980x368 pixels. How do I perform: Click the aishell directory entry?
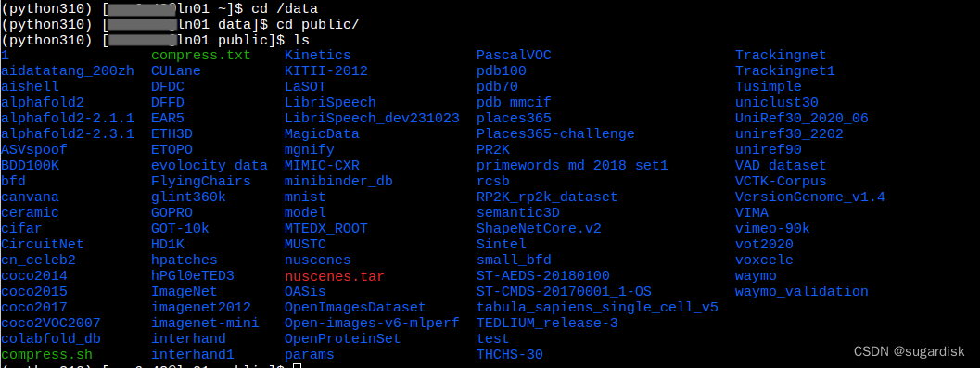pos(30,87)
